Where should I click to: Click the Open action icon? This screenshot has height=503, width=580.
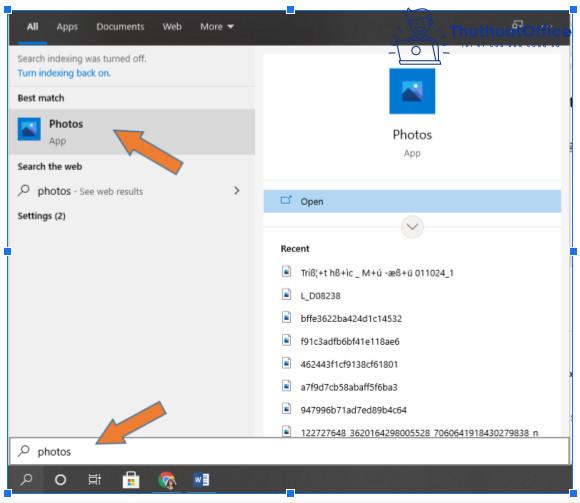click(x=286, y=200)
